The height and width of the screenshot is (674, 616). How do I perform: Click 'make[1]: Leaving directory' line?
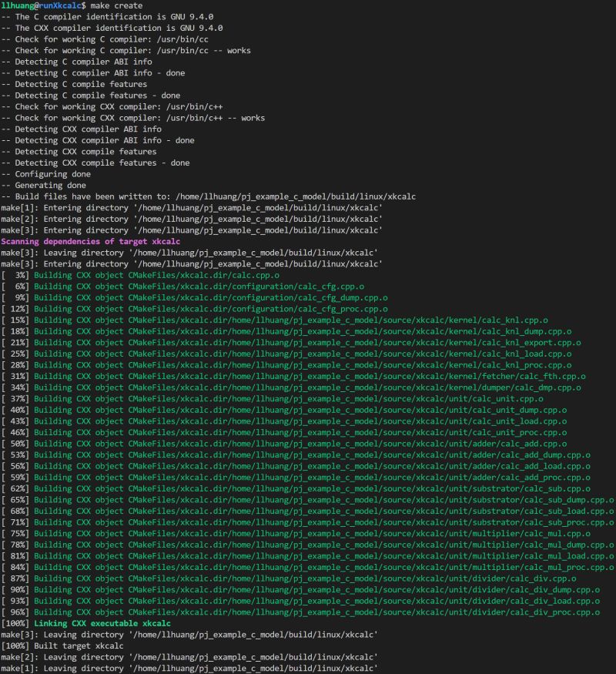pyautogui.click(x=189, y=669)
